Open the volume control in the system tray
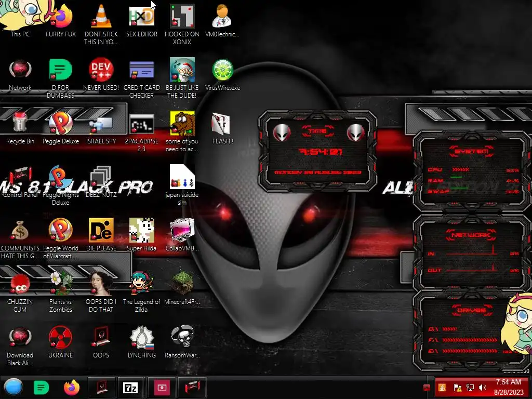 click(x=483, y=388)
